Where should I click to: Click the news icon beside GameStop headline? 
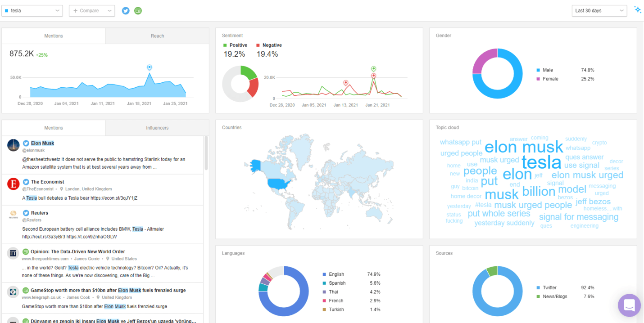click(26, 290)
